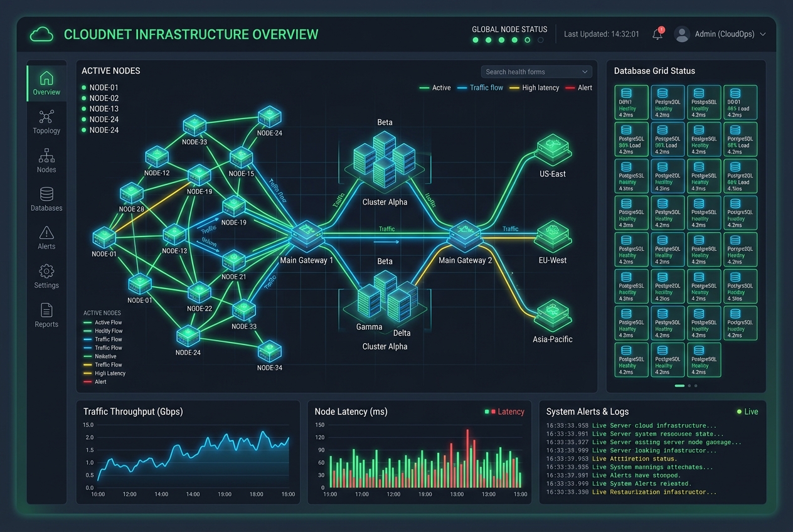Switch to the Topology tab label
This screenshot has width=793, height=532.
click(46, 131)
